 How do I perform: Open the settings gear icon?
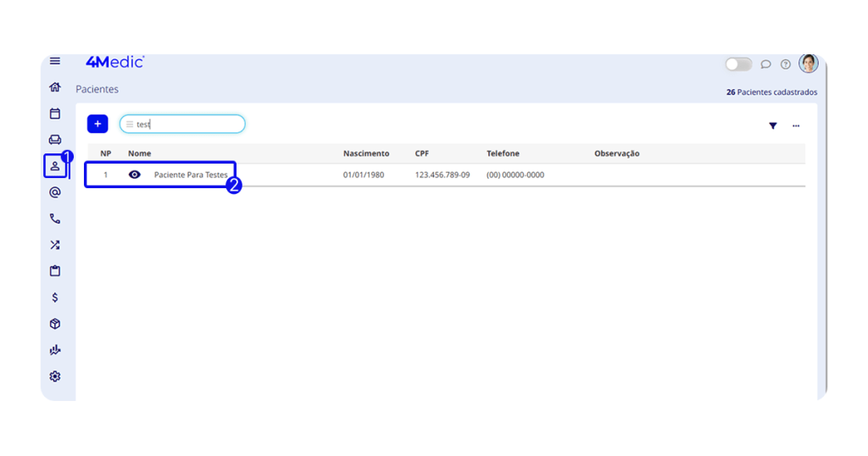pyautogui.click(x=55, y=376)
